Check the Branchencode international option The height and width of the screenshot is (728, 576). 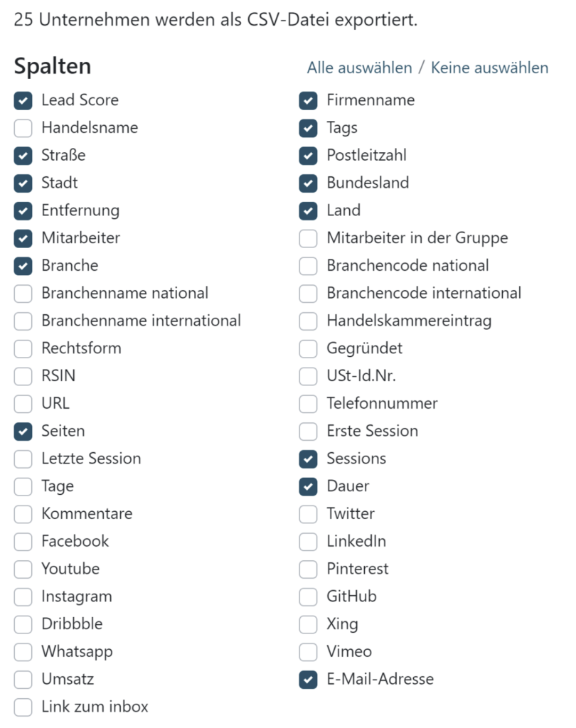click(309, 294)
